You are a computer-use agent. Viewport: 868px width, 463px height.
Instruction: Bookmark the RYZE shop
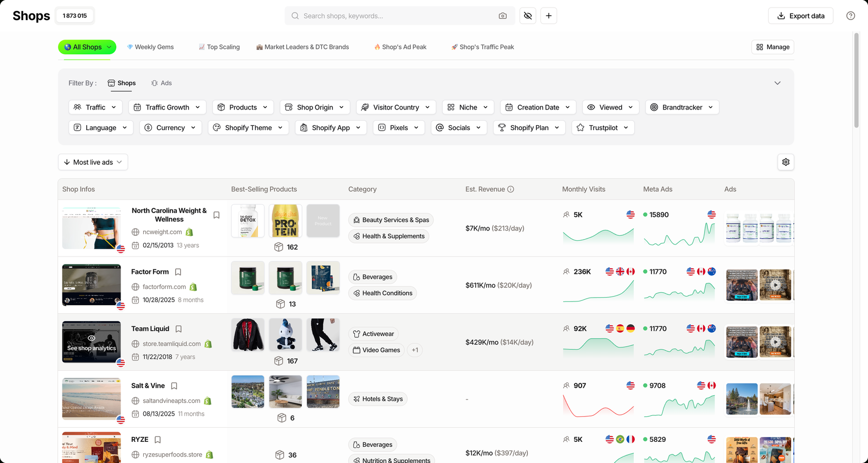click(x=157, y=440)
